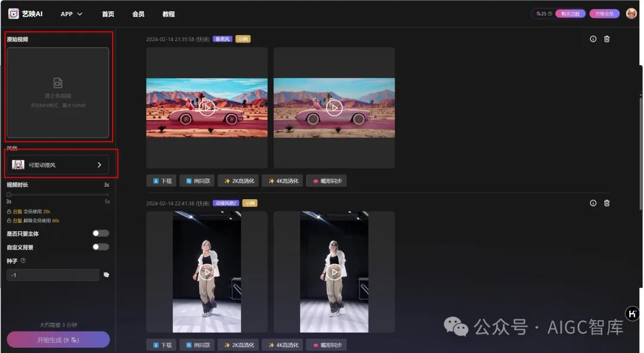Click the points help icon beside 25
Screen dimensions: 644x353
click(550, 14)
